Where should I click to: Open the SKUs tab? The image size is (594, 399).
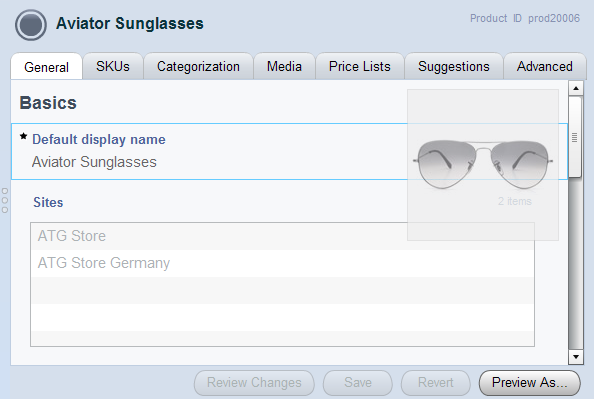click(x=113, y=66)
